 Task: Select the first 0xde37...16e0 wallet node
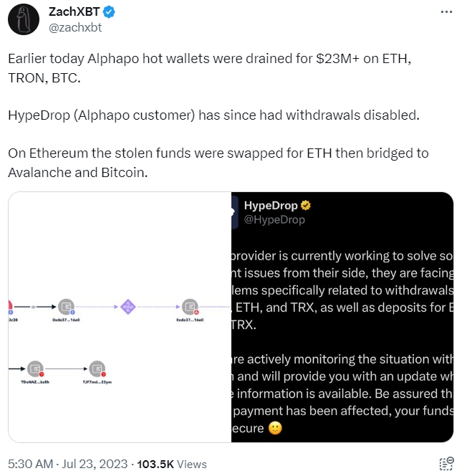[66, 307]
